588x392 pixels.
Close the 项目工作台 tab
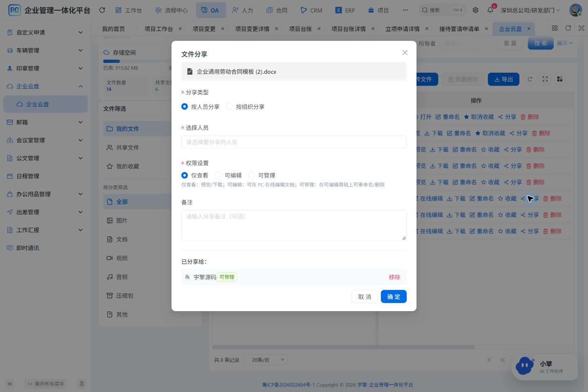(180, 29)
